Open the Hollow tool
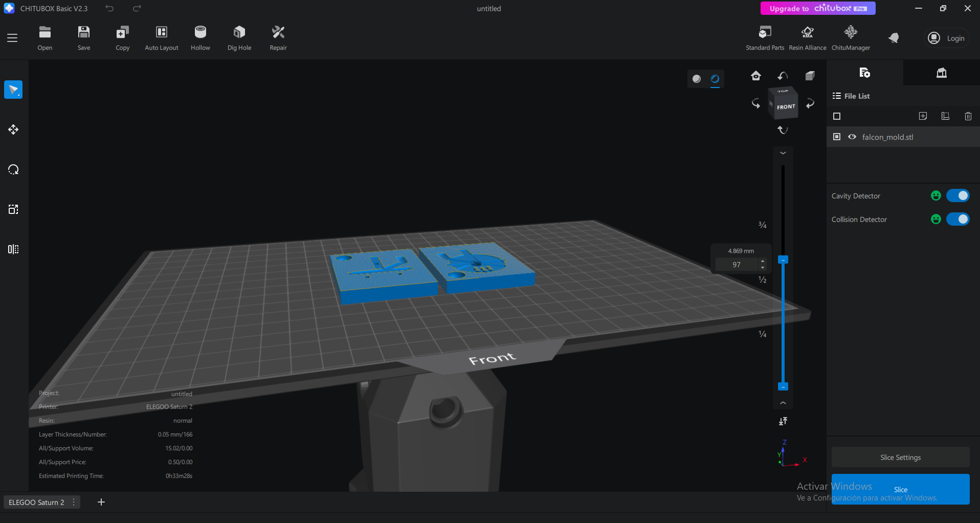The width and height of the screenshot is (980, 523). (201, 38)
